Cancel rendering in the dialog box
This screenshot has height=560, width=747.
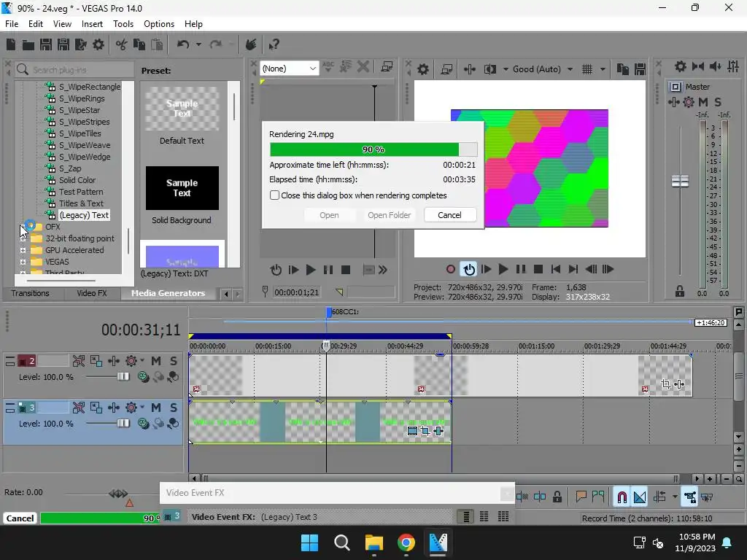tap(449, 215)
